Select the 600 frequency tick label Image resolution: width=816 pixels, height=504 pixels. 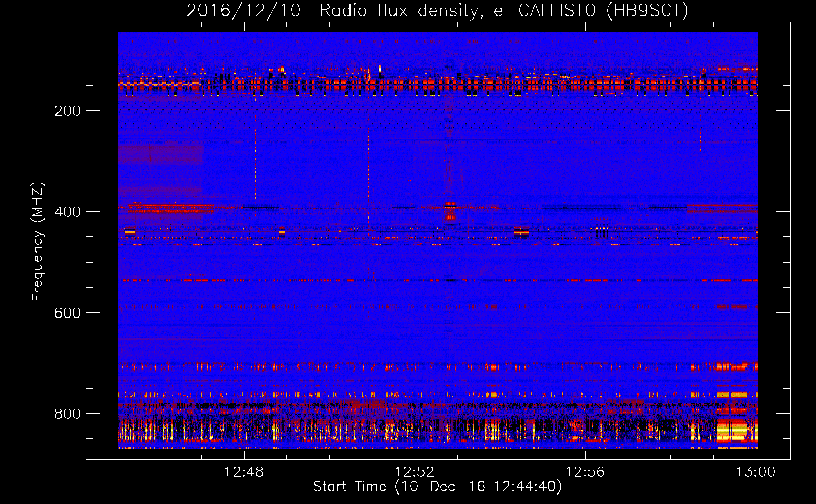pos(68,313)
